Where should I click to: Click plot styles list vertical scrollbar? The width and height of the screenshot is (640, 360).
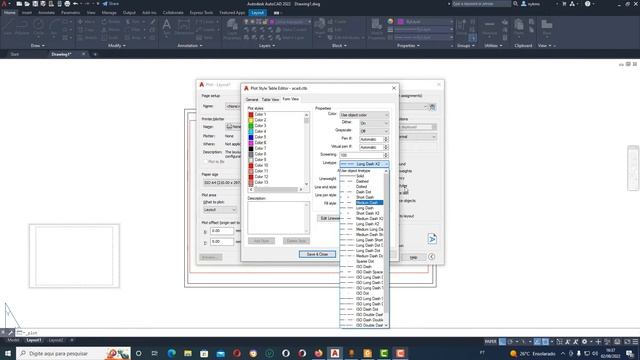pos(307,149)
